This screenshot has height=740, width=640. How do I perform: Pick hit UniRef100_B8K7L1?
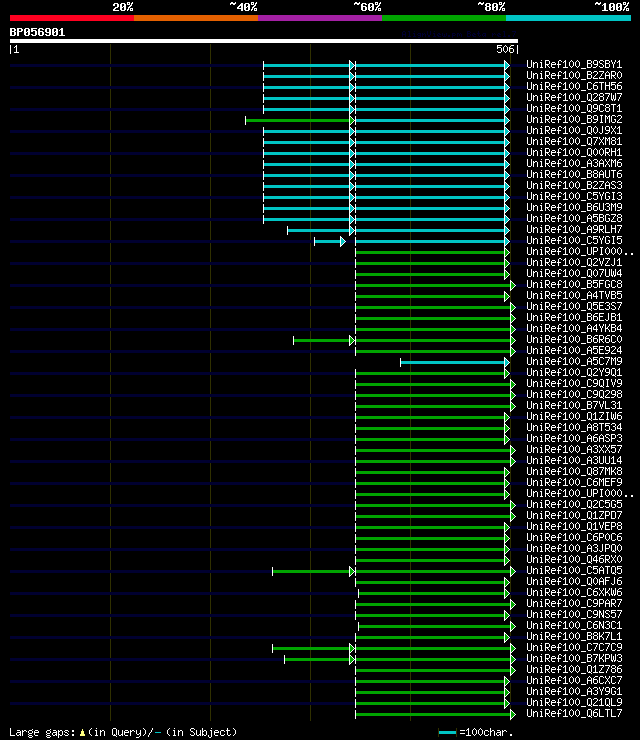point(574,637)
